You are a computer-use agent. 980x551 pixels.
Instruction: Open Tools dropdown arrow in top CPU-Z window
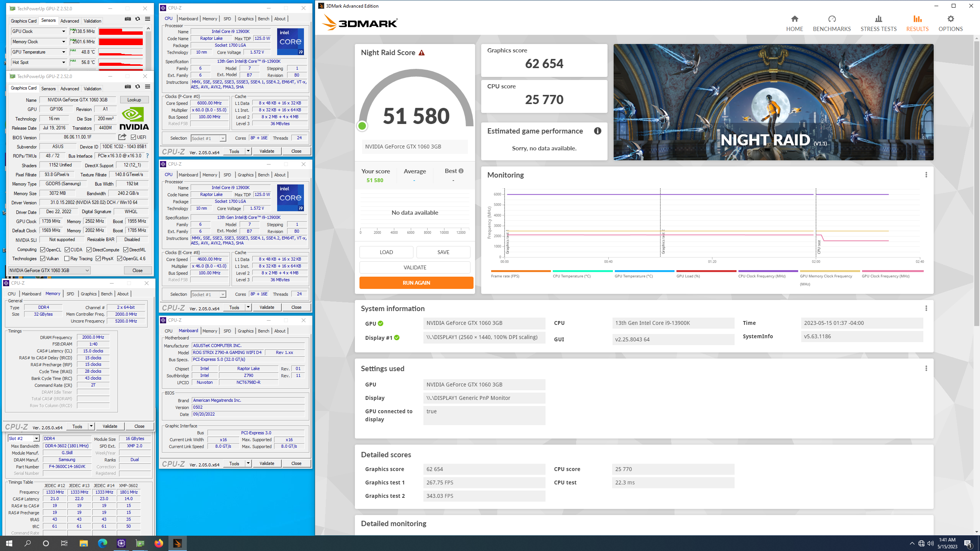(x=248, y=151)
